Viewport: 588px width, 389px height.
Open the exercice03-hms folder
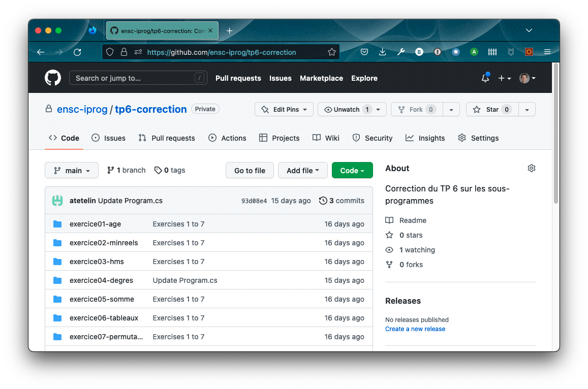tap(97, 261)
